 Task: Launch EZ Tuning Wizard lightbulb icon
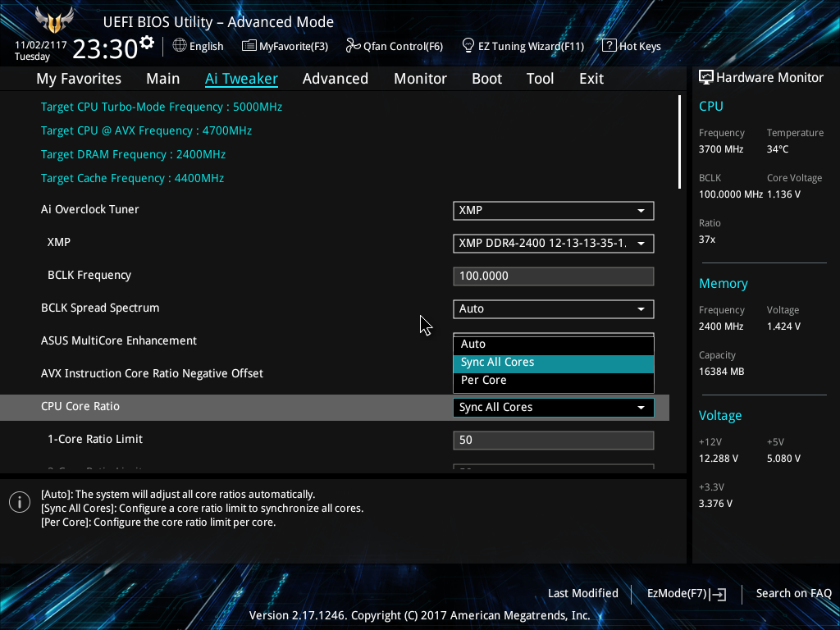click(468, 46)
